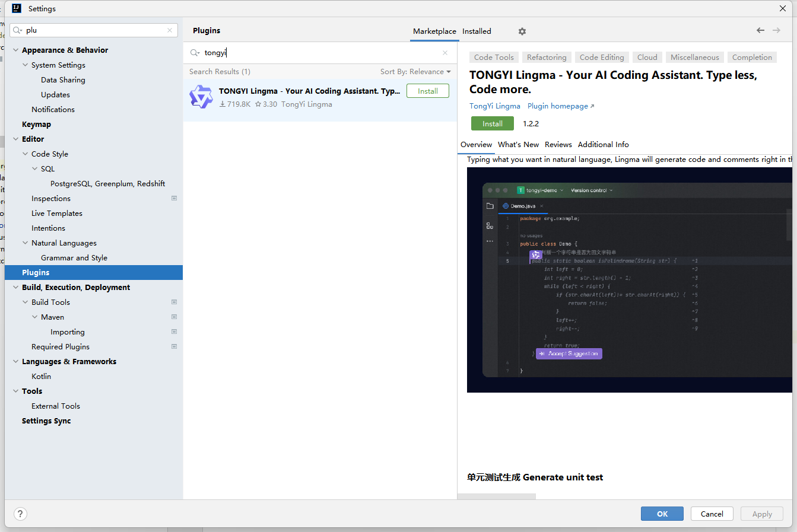
Task: Filter by the Code Editing tag
Action: [602, 58]
